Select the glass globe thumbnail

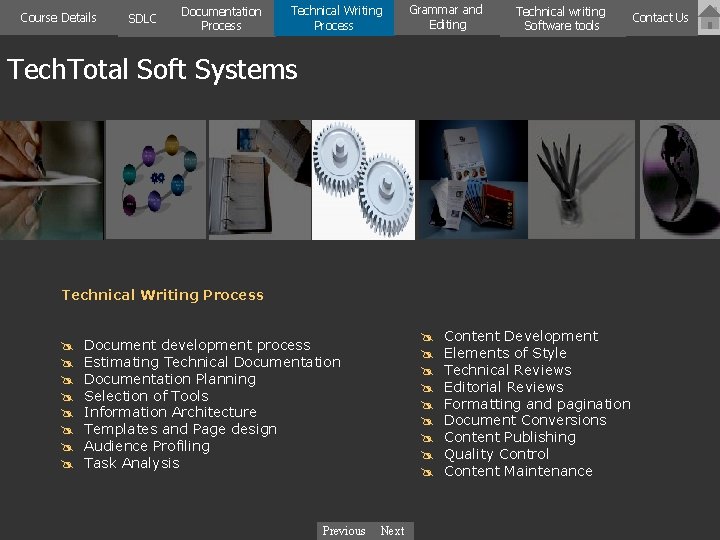point(680,180)
